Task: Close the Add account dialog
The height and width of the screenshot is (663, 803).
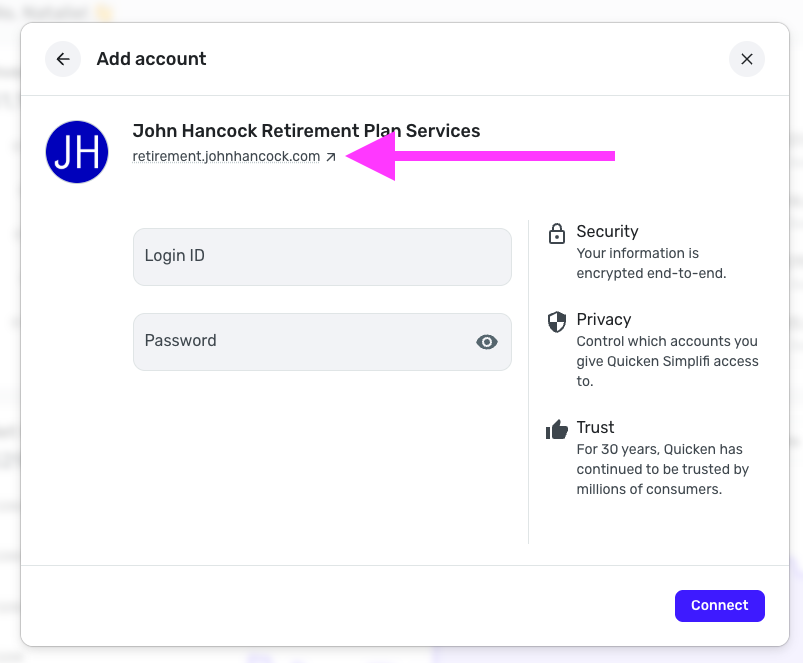Action: click(x=747, y=59)
